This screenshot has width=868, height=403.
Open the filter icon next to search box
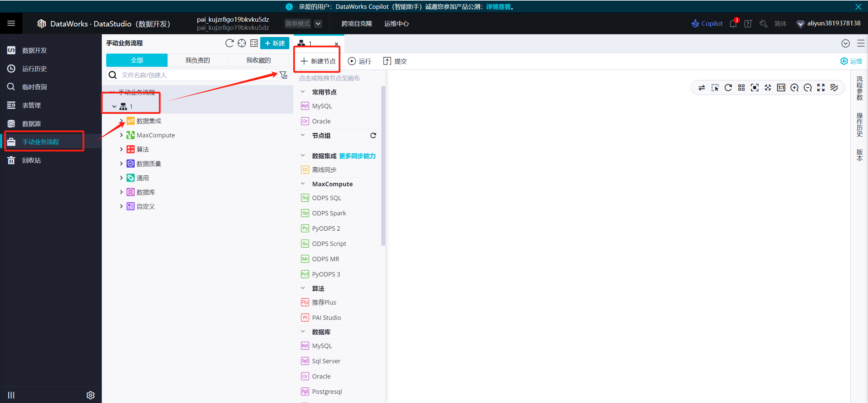[x=284, y=75]
